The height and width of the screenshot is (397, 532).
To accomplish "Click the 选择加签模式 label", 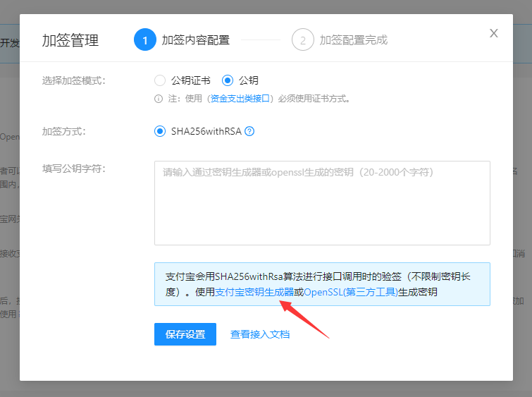I will coord(73,80).
